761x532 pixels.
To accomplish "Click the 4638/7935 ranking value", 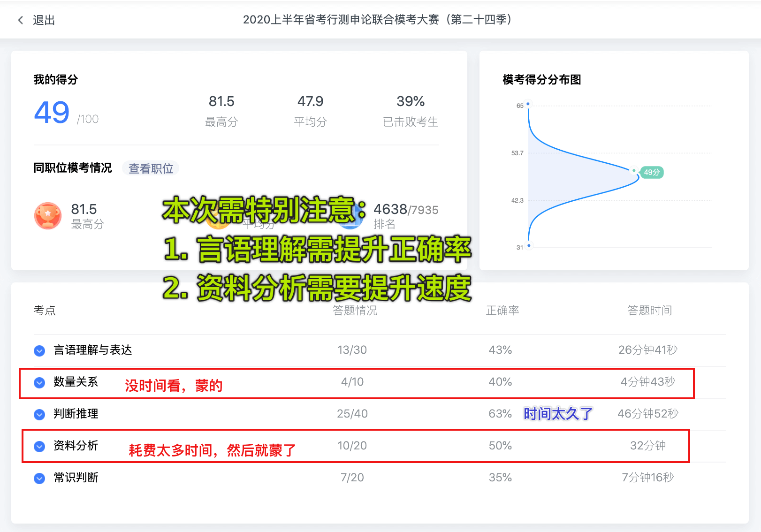I will click(x=405, y=209).
